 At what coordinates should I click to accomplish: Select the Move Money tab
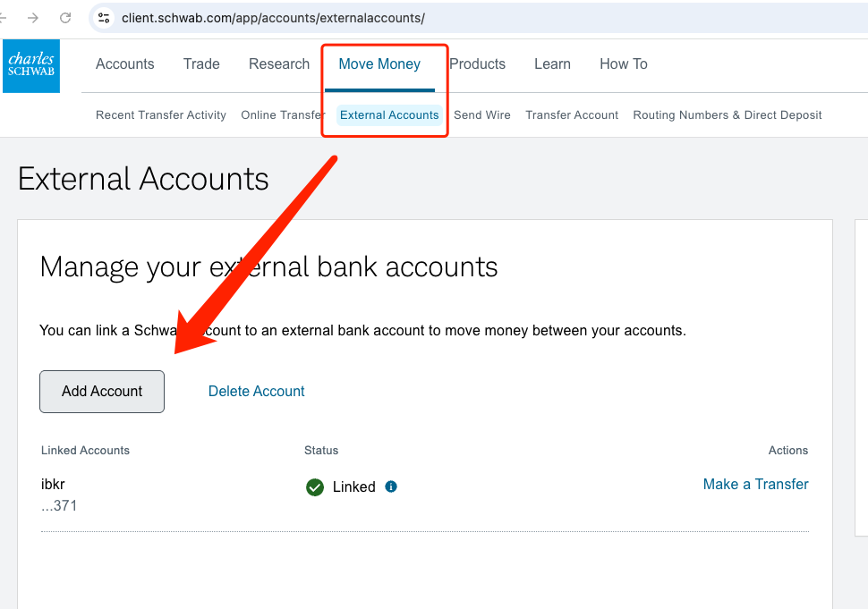pos(379,64)
